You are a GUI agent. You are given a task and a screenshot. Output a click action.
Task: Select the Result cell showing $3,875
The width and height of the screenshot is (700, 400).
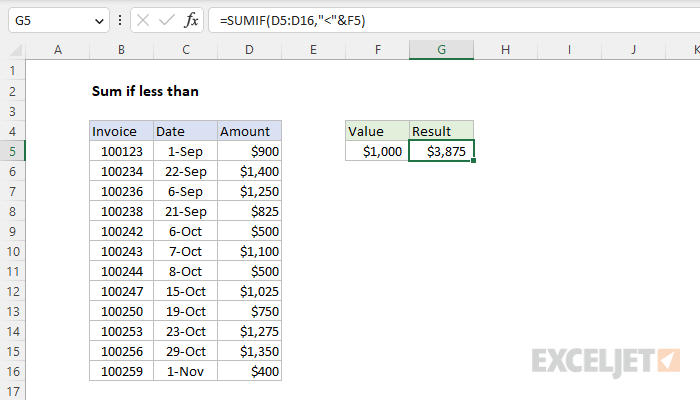442,151
